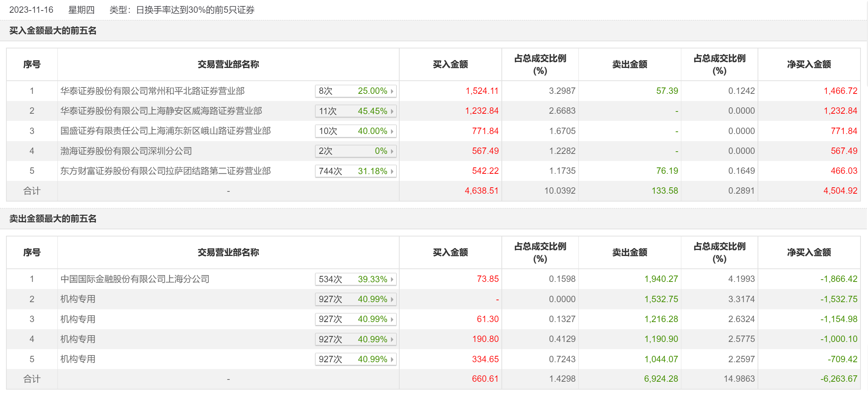Open 华泰证券常州和平北路证券营业部 link
This screenshot has height=396, width=868.
(152, 91)
